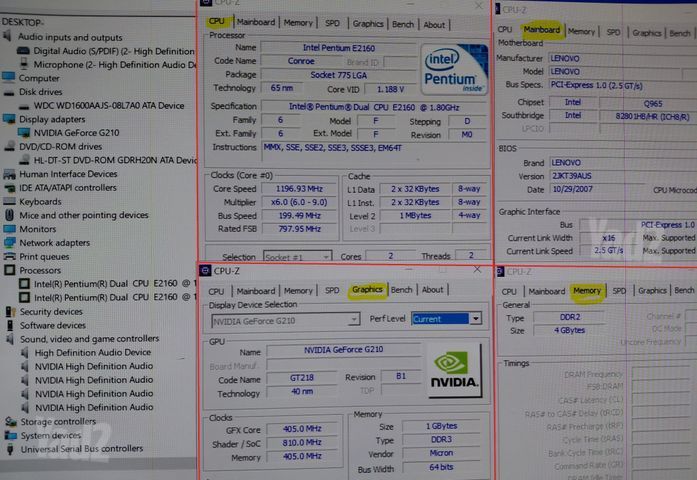Viewport: 697px width, 480px height.
Task: Click the Monitors device icon
Action: (x=9, y=229)
